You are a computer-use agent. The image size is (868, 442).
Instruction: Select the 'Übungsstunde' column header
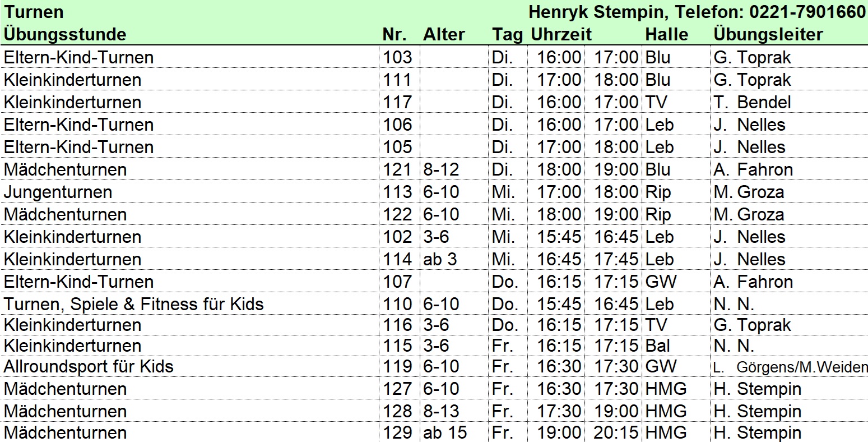(65, 34)
